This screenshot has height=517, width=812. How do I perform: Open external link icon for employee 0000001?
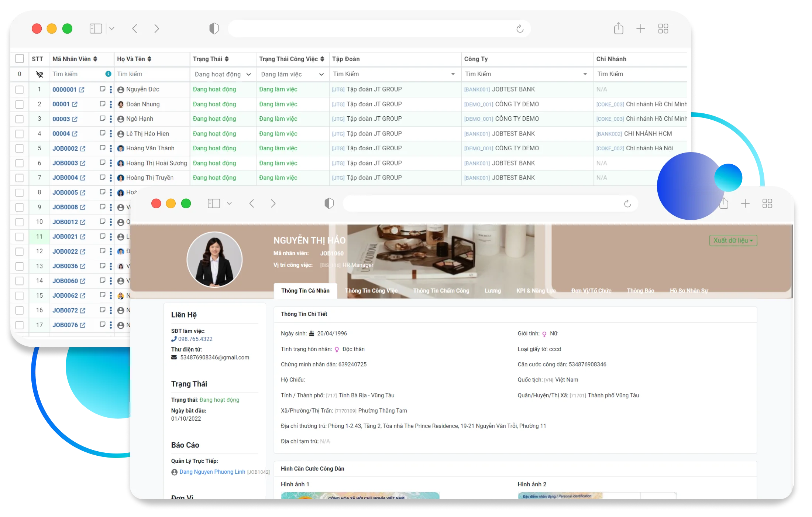(x=82, y=90)
